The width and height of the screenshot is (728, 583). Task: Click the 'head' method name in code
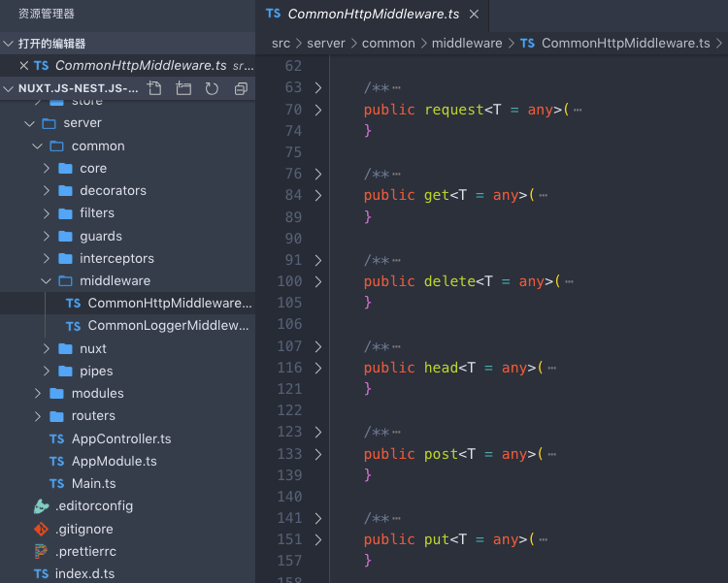[441, 368]
